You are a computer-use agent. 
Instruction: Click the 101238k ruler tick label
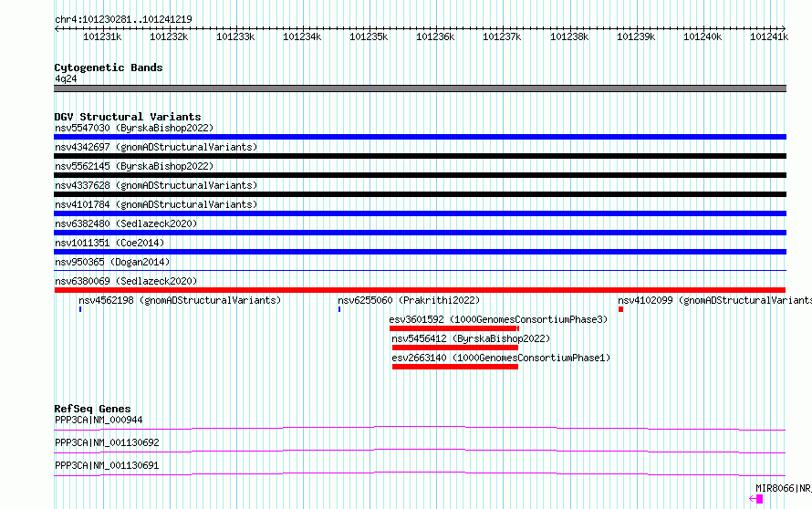pyautogui.click(x=569, y=36)
